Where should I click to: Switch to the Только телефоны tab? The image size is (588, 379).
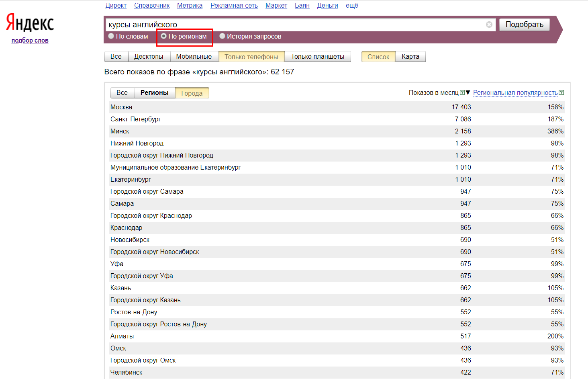coord(251,57)
